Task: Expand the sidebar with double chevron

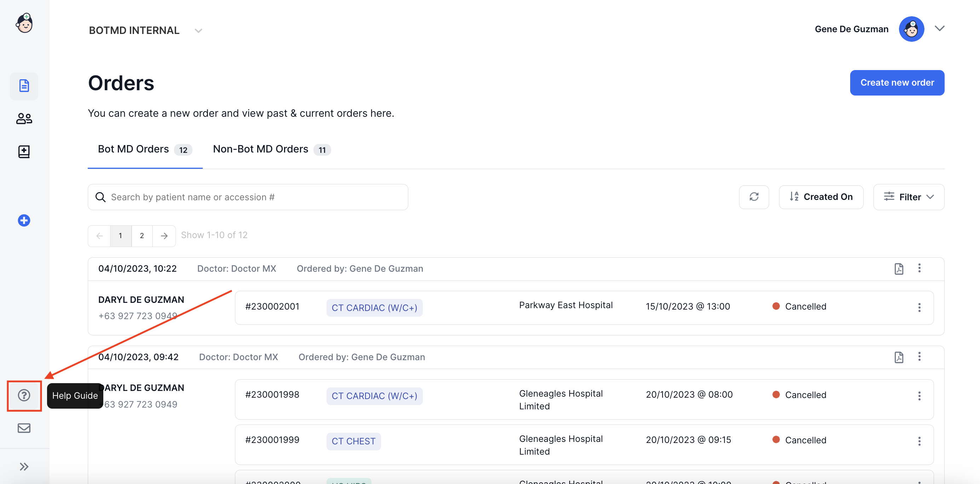Action: 24,467
